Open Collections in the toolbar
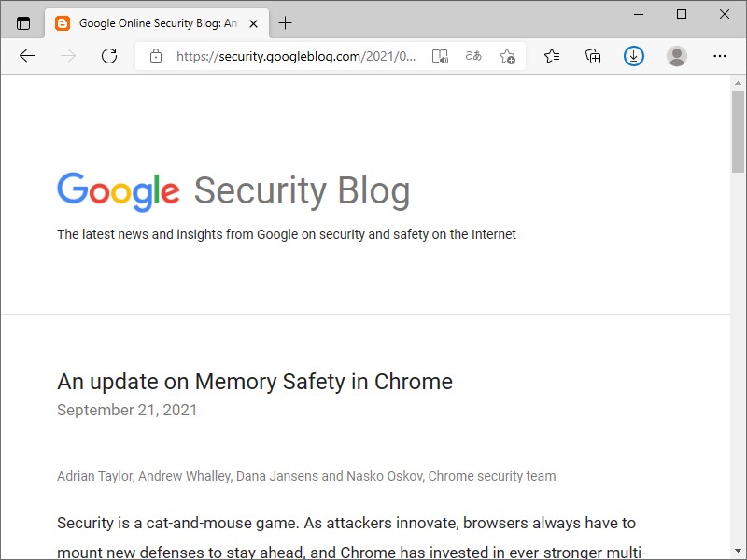Screen dimensions: 747x560 click(593, 56)
